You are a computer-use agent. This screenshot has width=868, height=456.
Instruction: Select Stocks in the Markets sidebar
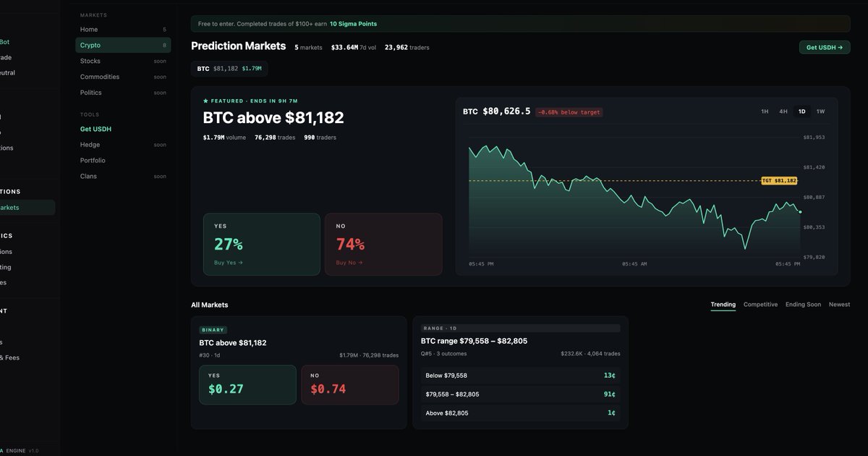tap(123, 61)
